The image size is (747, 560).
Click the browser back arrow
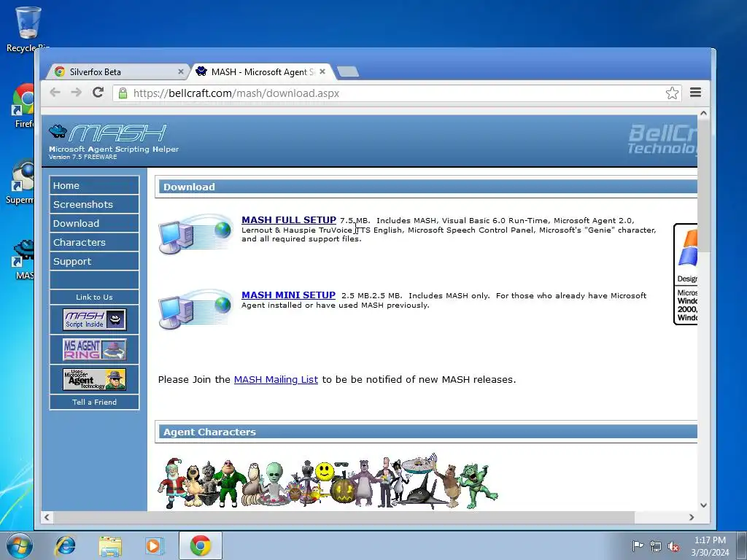tap(55, 93)
